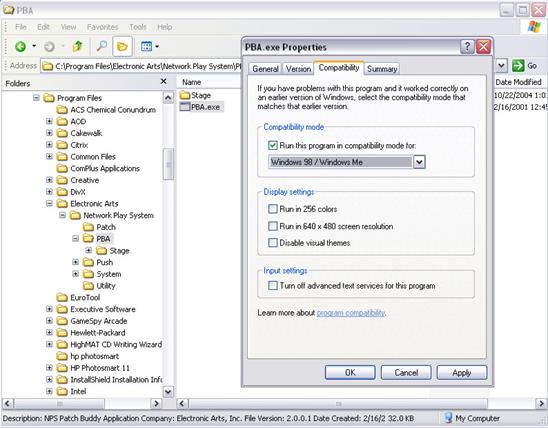Open Search with the magnifying glass icon
548x428 pixels.
tap(102, 46)
